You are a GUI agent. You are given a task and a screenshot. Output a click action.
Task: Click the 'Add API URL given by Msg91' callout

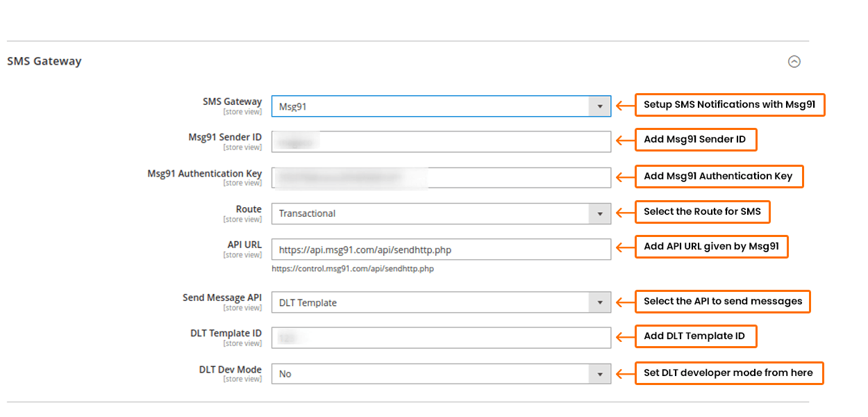point(711,247)
